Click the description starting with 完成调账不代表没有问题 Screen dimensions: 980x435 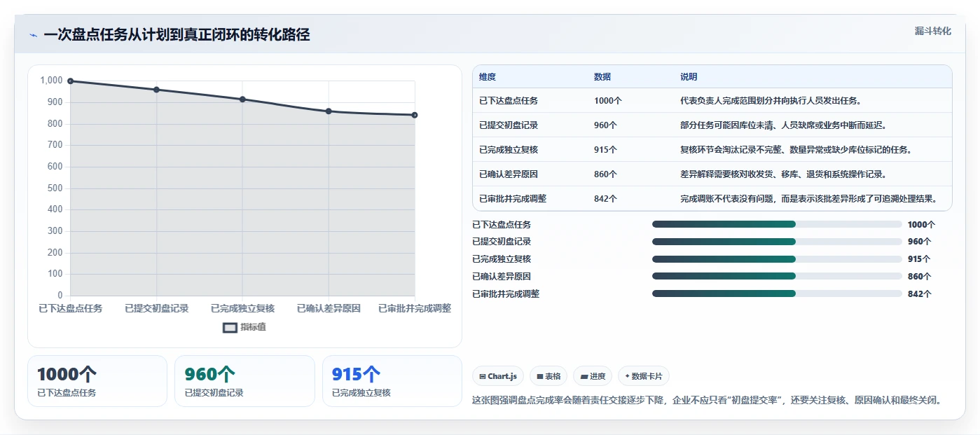(x=808, y=199)
